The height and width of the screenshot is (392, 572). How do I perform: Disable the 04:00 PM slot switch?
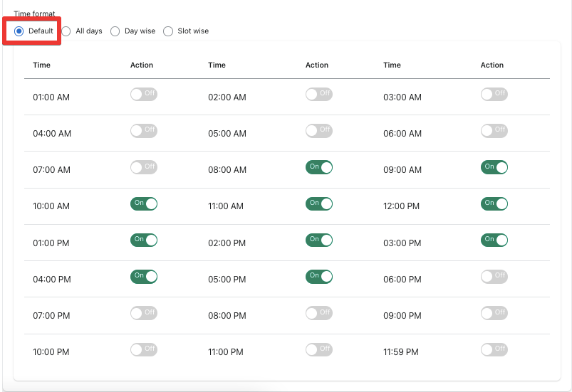tap(143, 277)
